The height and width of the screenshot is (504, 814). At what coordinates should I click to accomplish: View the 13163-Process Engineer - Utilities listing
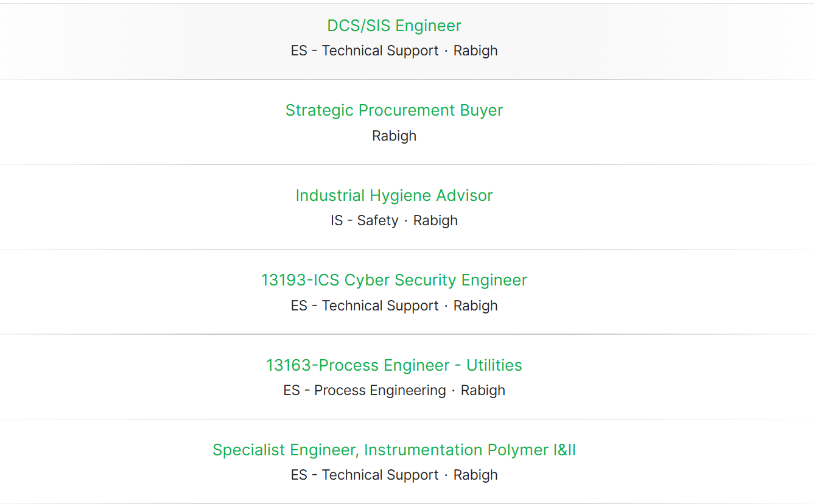click(x=394, y=365)
